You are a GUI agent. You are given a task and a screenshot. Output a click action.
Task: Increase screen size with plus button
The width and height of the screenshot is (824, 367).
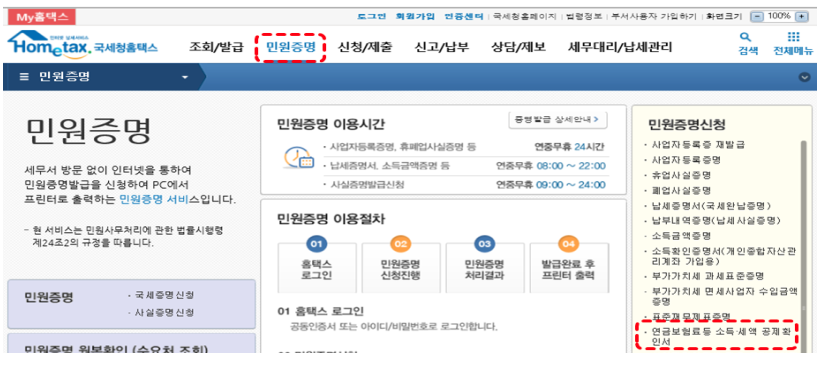(x=801, y=16)
